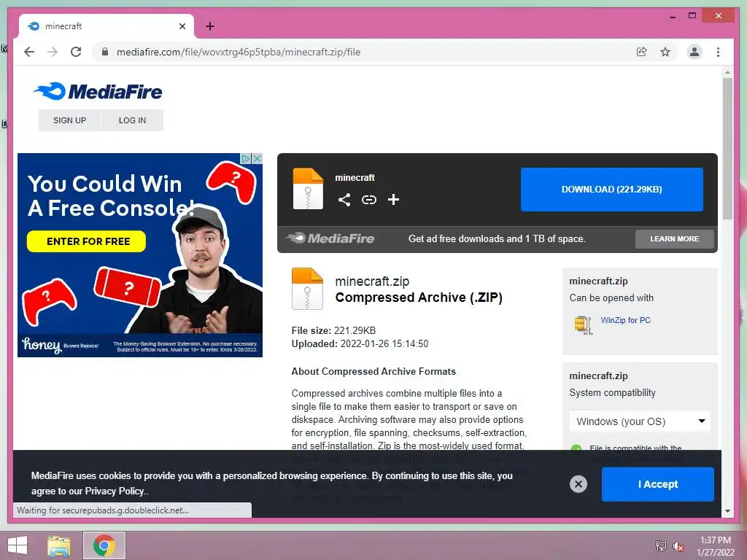Screen dimensions: 747x560
Task: Reload the MediaFire page
Action: tap(76, 52)
